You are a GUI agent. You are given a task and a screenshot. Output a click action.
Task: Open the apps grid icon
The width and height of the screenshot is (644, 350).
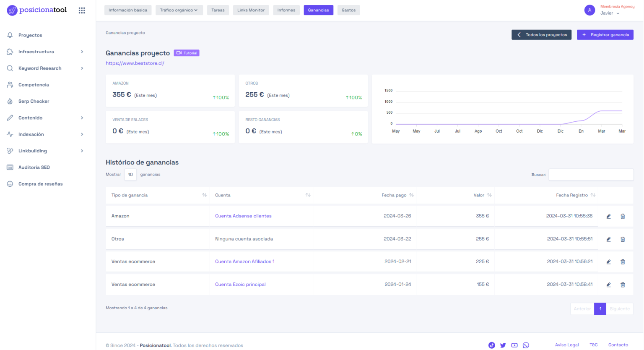[x=82, y=10]
